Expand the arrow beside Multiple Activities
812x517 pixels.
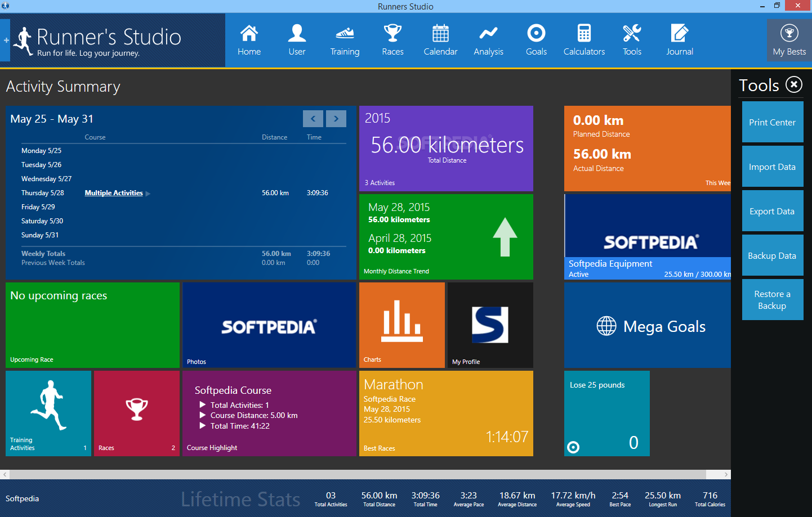(148, 194)
